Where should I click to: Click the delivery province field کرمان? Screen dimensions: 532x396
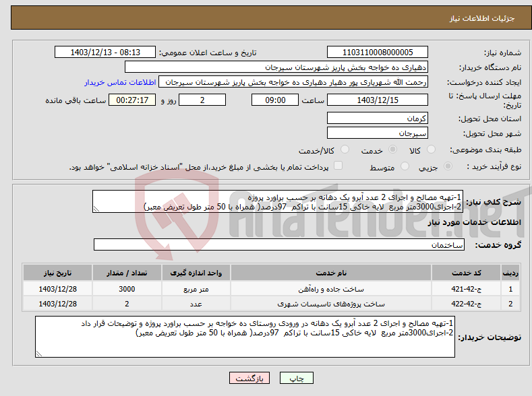(x=378, y=119)
